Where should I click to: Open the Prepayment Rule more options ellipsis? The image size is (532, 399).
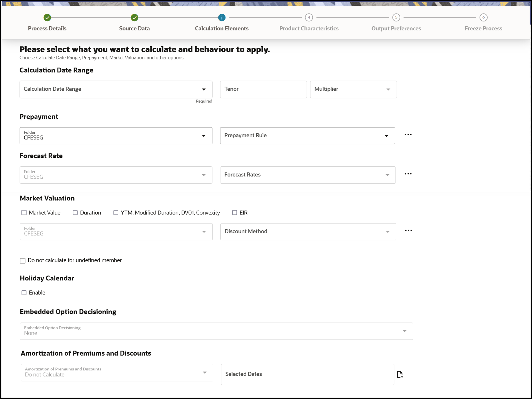[x=408, y=135]
